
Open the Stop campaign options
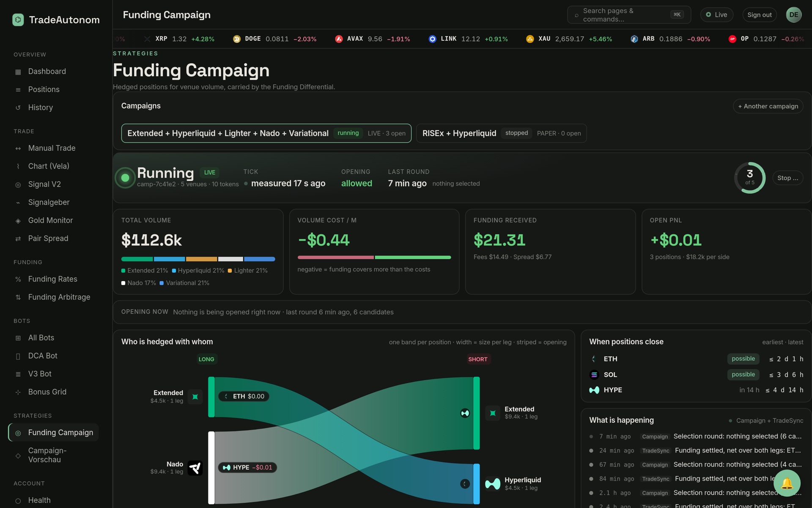[x=787, y=178]
